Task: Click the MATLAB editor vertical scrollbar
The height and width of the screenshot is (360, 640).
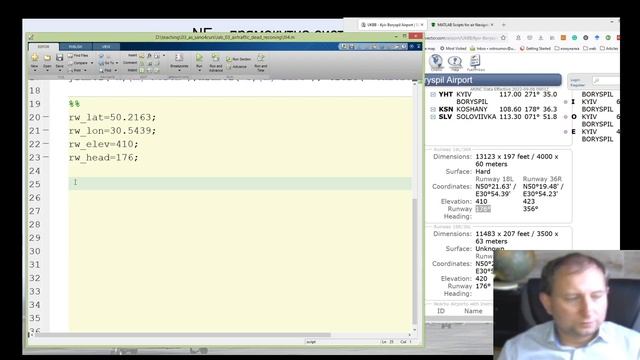Action: pos(415,261)
